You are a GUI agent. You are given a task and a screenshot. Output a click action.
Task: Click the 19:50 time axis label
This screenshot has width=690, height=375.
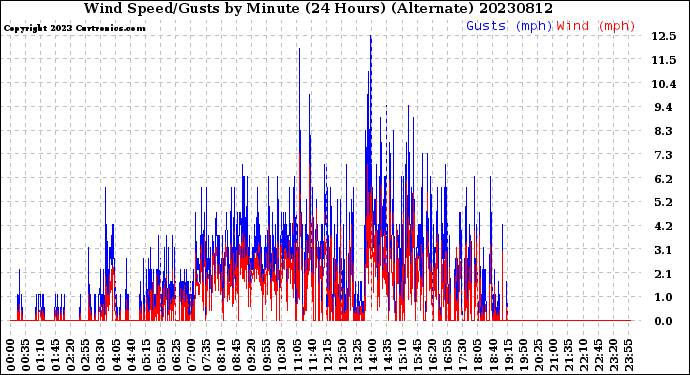[523, 355]
